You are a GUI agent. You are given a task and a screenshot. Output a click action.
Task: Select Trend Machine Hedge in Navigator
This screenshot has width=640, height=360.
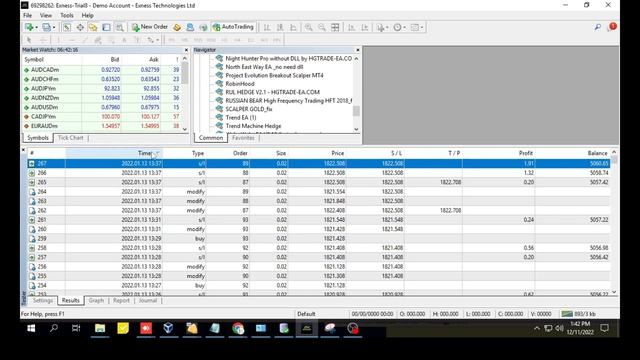pyautogui.click(x=253, y=126)
